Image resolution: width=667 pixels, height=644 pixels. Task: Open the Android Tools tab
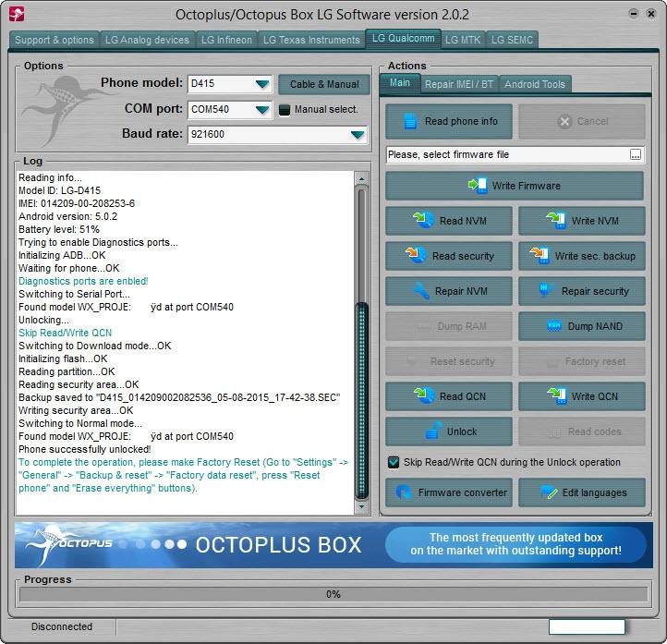tap(535, 84)
